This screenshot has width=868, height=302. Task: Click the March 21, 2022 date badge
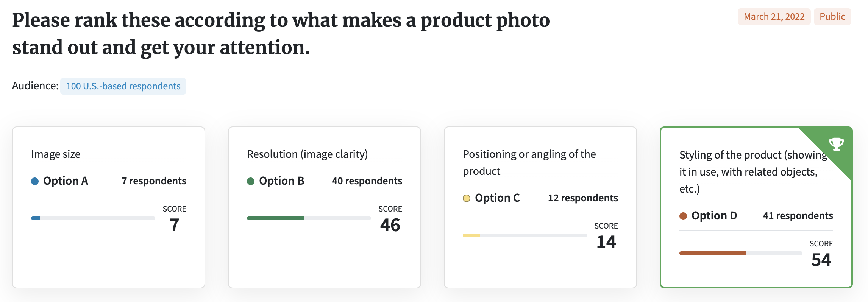pos(774,17)
